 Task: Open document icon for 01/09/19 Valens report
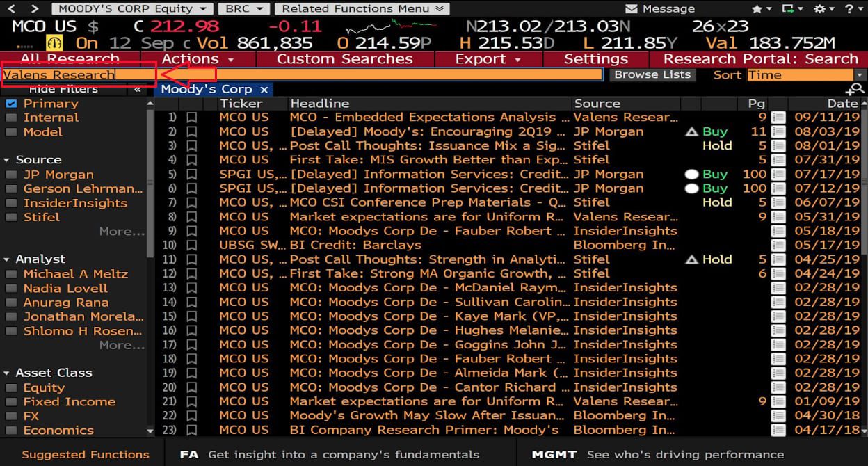778,401
